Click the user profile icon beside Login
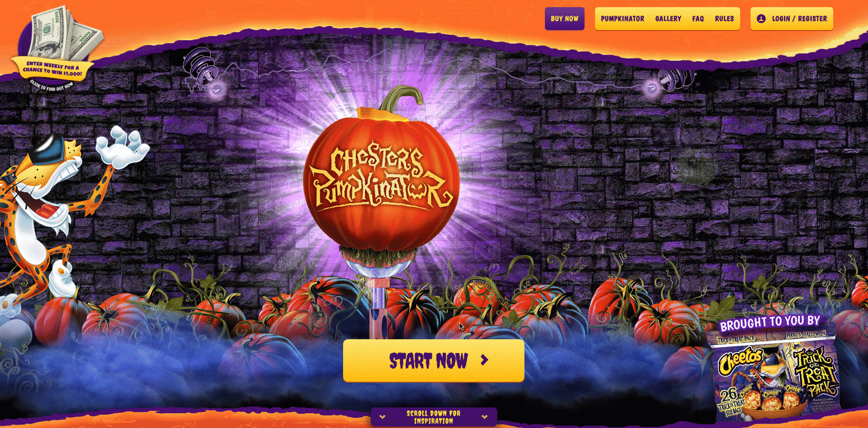This screenshot has height=428, width=868. pyautogui.click(x=761, y=19)
